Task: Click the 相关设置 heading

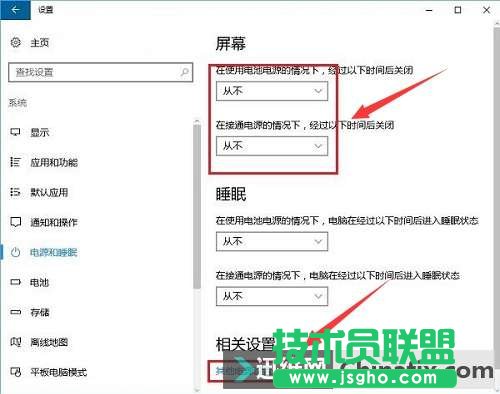Action: click(245, 344)
